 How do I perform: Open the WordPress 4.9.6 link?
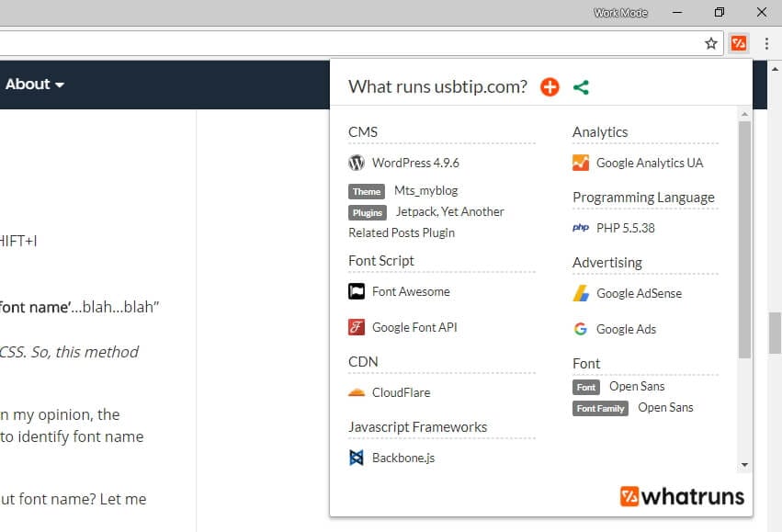[x=415, y=163]
